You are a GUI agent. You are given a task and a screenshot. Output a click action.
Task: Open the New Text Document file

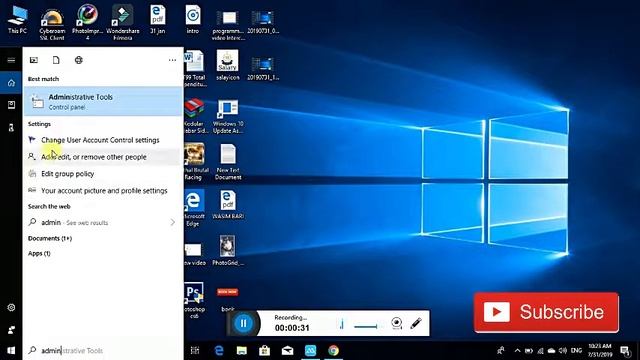pyautogui.click(x=228, y=162)
